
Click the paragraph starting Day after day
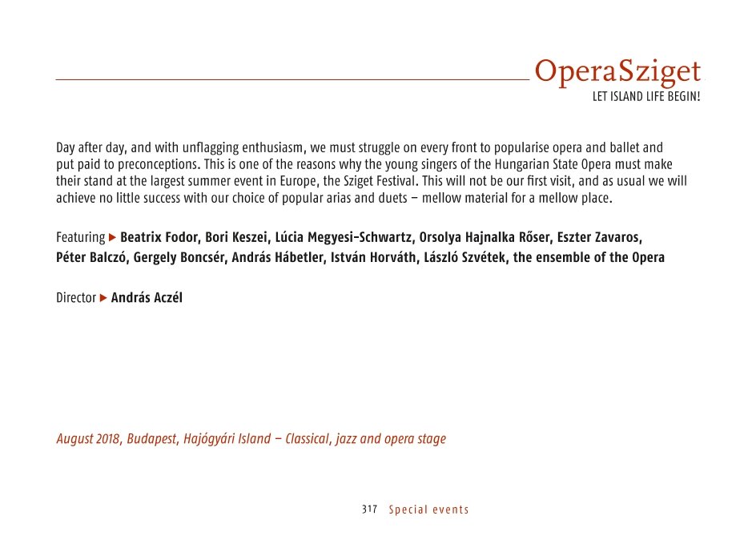point(372,172)
